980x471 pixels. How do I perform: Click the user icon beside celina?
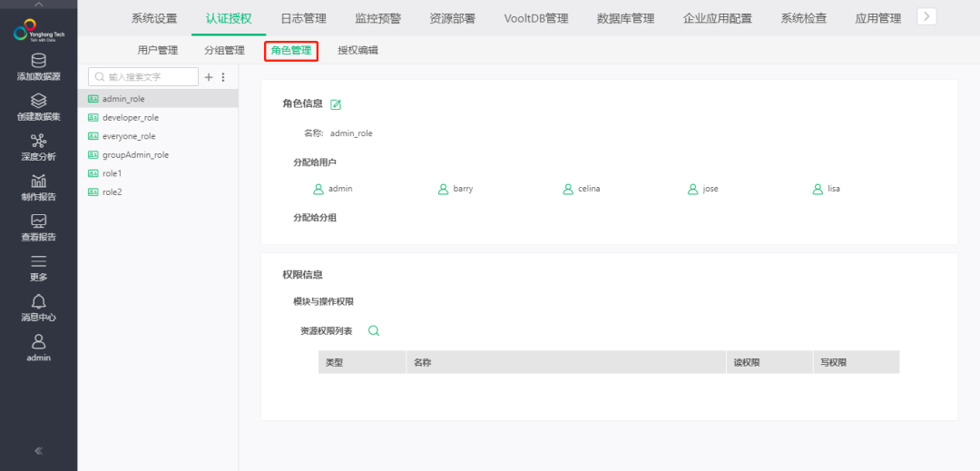568,189
